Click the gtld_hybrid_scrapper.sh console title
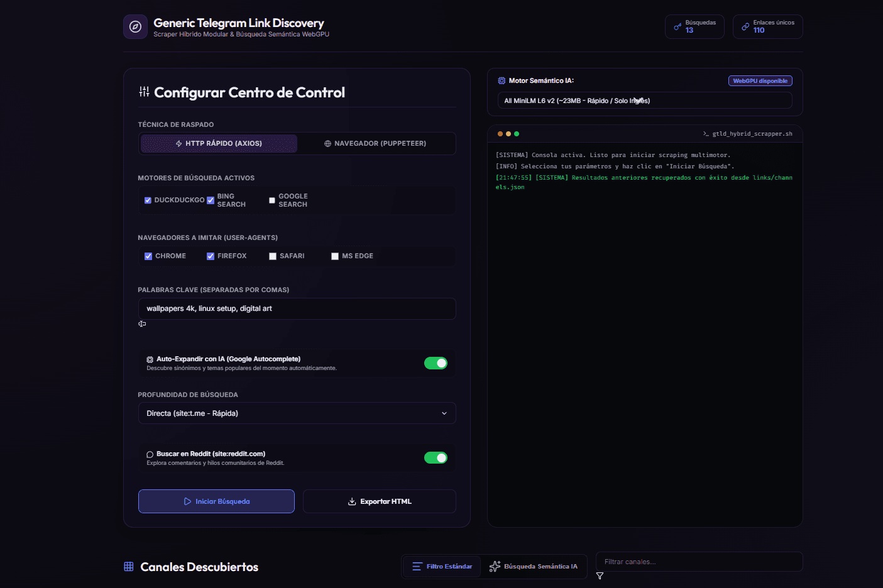Image resolution: width=883 pixels, height=588 pixels. coord(752,134)
